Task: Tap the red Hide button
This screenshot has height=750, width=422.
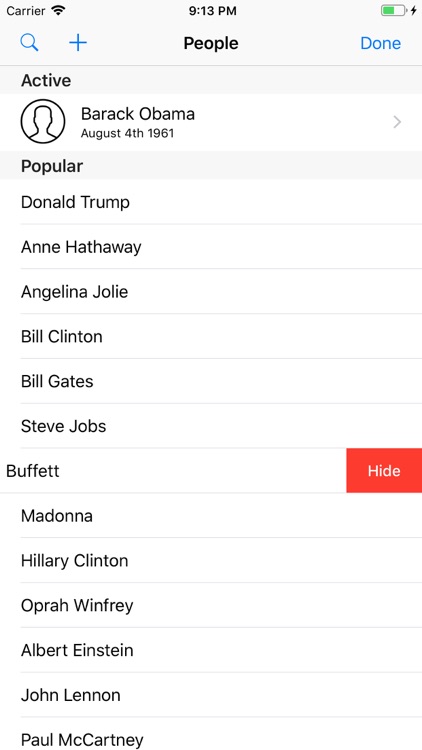Action: (384, 471)
